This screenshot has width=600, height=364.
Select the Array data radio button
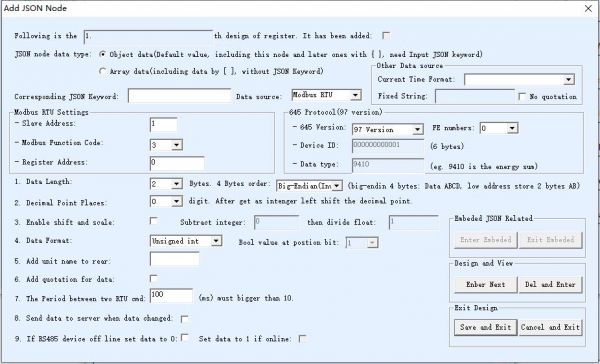click(x=103, y=71)
